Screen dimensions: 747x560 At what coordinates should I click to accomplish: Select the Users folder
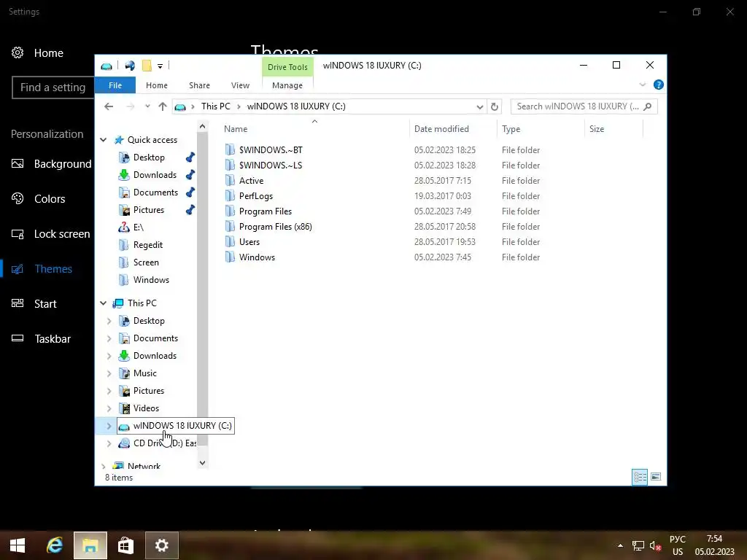pos(249,242)
